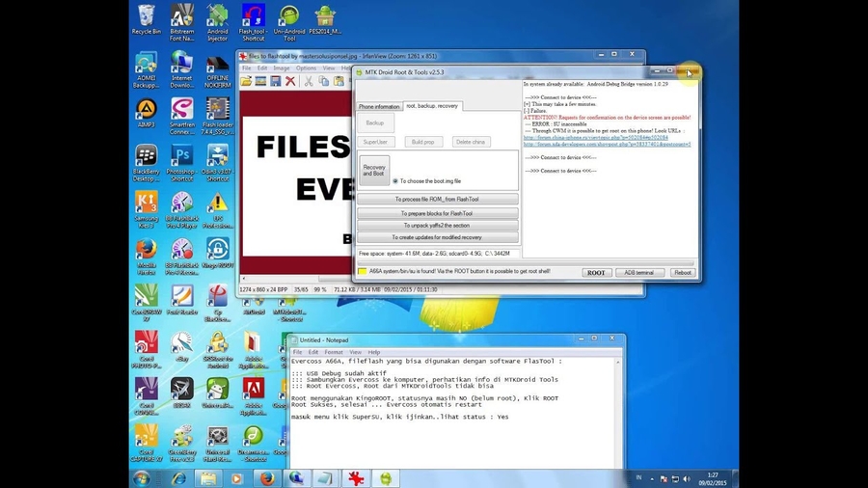Click IrfanView horizontal scrollbar left arrow
This screenshot has width=868, height=488.
pyautogui.click(x=244, y=279)
